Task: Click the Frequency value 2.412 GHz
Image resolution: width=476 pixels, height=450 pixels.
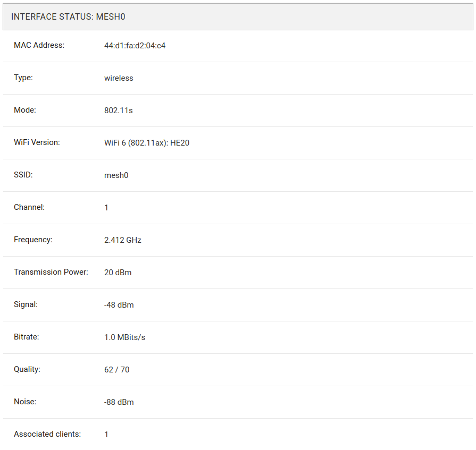Action: [122, 240]
